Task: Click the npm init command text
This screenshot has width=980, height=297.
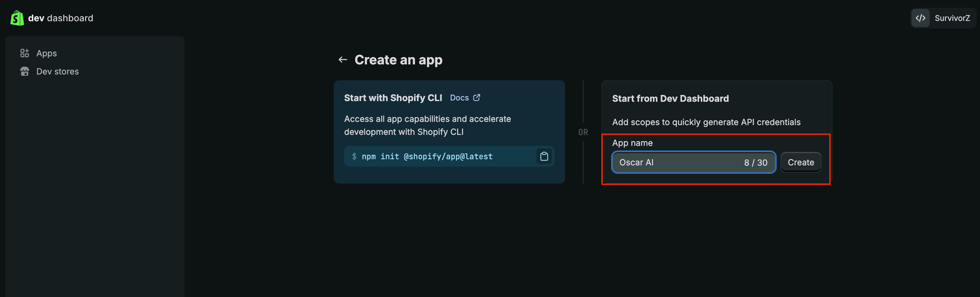Action: coord(427,157)
